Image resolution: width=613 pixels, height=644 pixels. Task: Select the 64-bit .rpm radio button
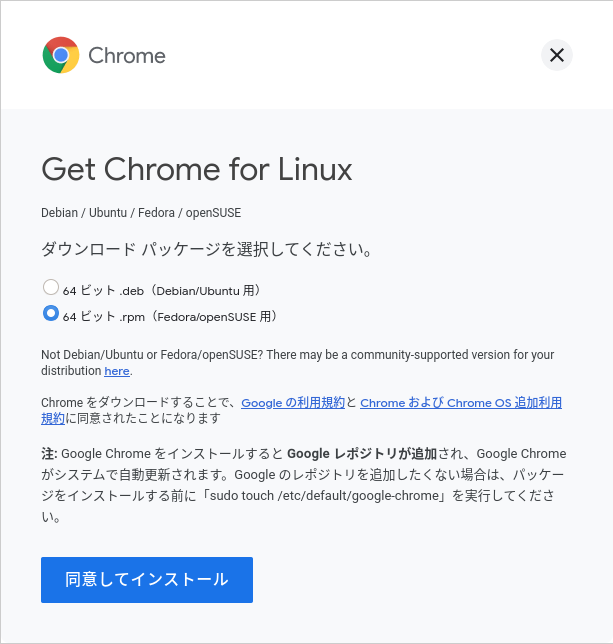coord(51,313)
